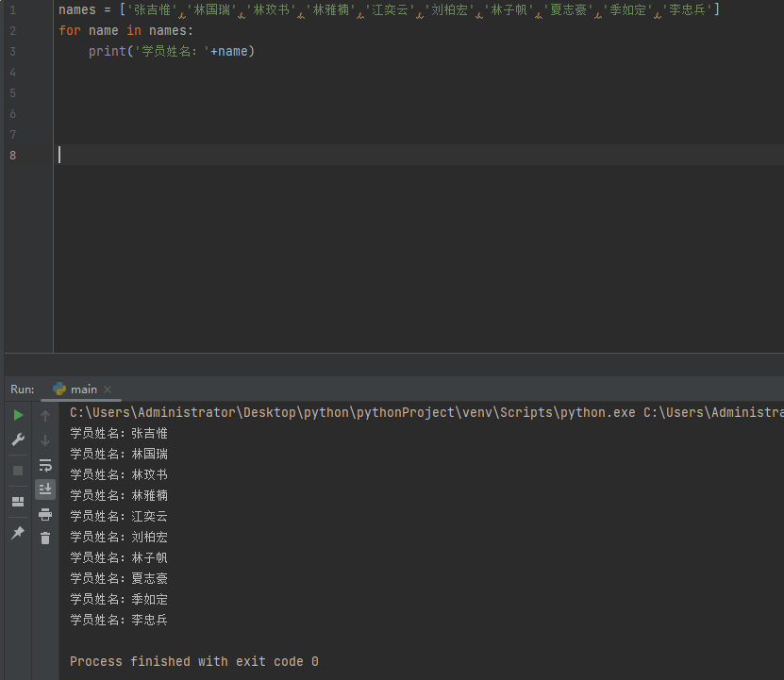Viewport: 784px width, 680px height.
Task: Click 'Process finished with exit code 0'
Action: tap(194, 661)
